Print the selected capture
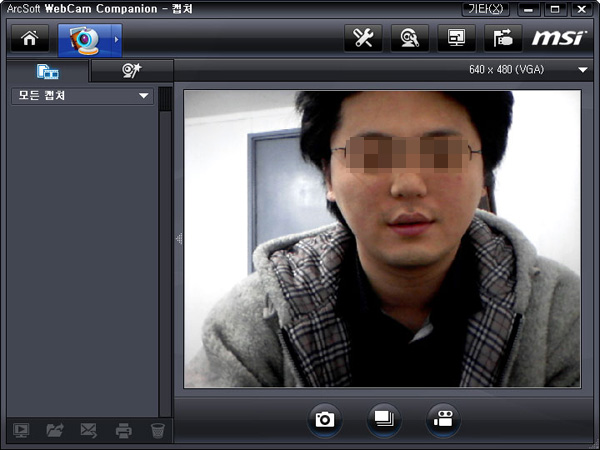Viewport: 600px width, 450px height. [124, 430]
